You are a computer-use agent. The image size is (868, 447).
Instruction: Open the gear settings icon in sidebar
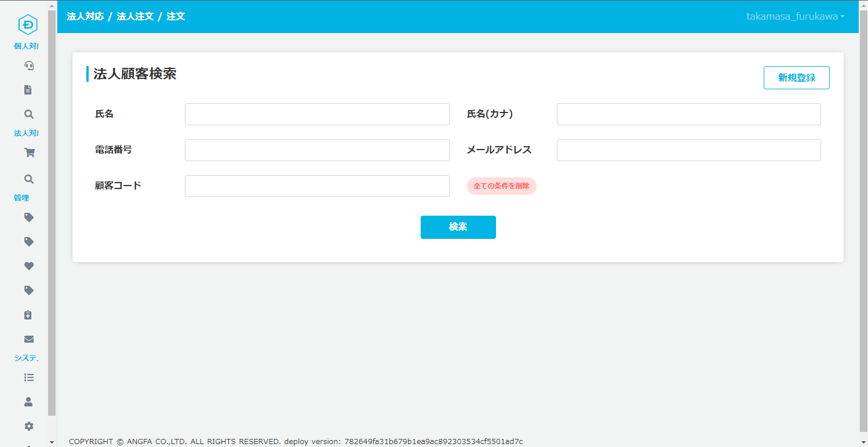[x=28, y=426]
